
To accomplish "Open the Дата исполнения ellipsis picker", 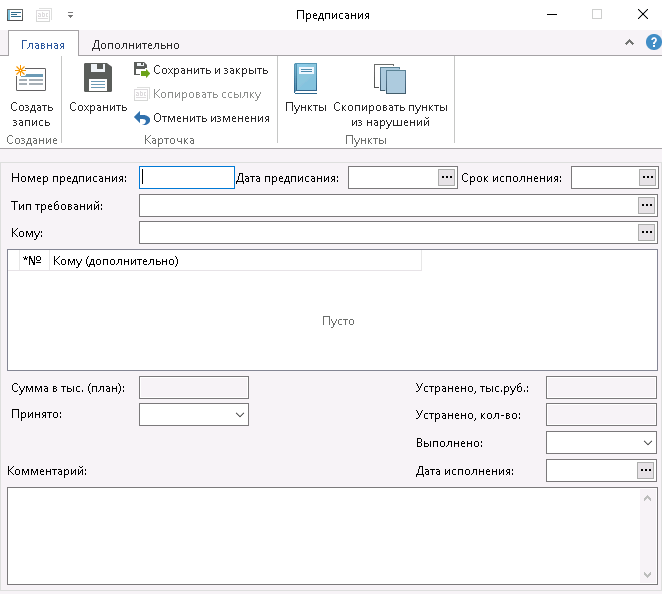I will point(646,470).
